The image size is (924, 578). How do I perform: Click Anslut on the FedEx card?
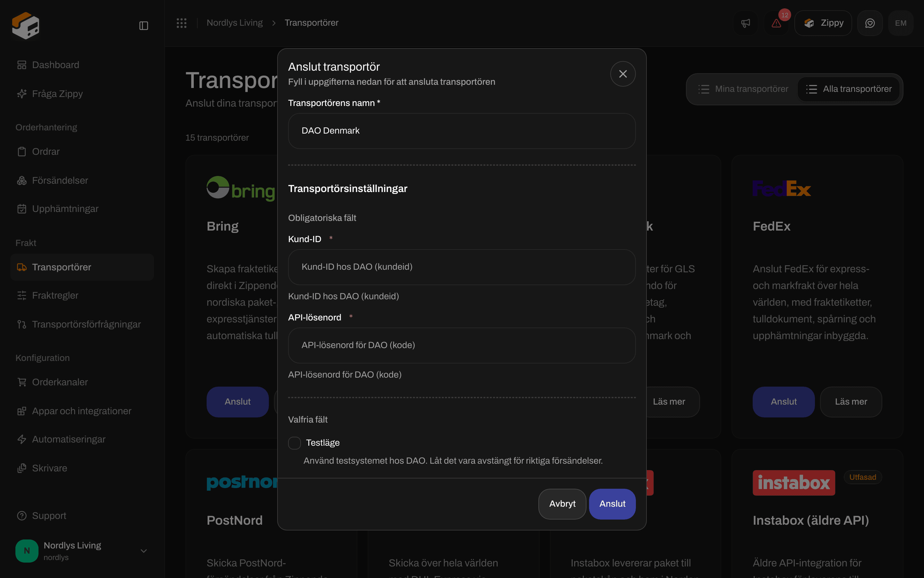click(783, 402)
